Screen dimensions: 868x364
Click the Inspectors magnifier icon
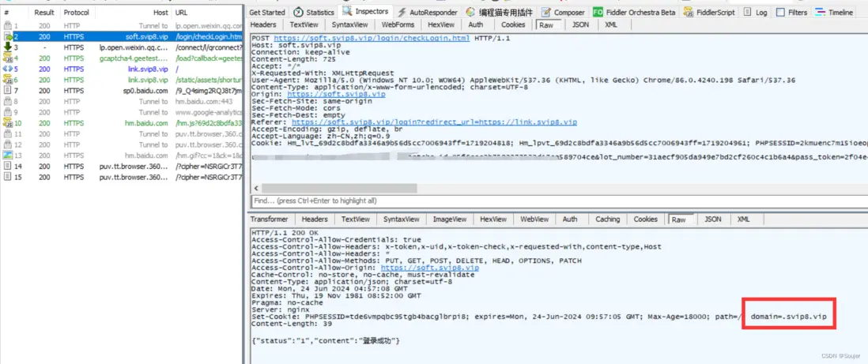coord(347,11)
